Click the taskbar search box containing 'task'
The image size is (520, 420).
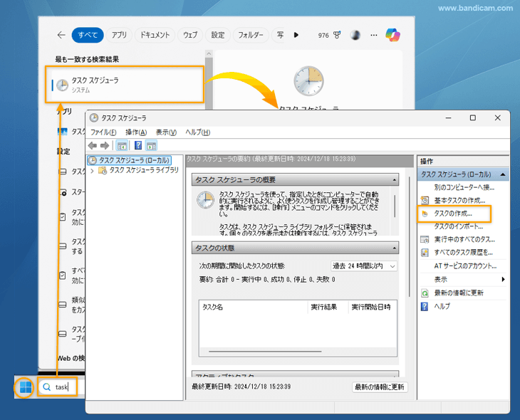point(58,387)
